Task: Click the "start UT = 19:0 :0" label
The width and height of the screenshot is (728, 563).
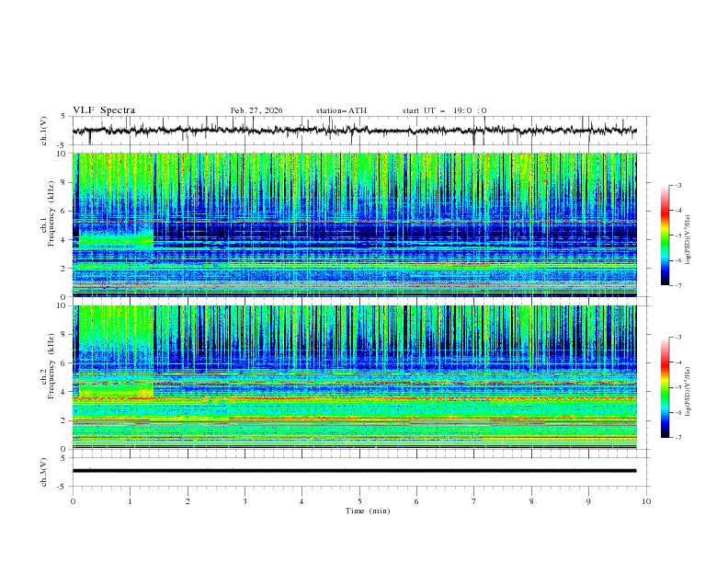Action: tap(444, 110)
